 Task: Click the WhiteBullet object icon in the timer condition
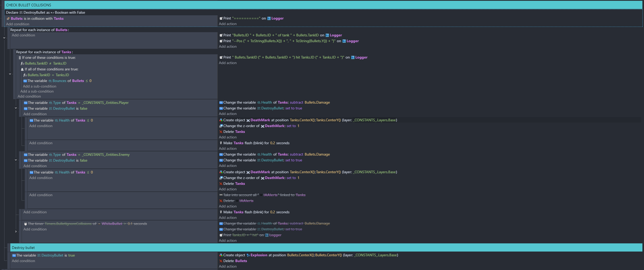click(99, 224)
